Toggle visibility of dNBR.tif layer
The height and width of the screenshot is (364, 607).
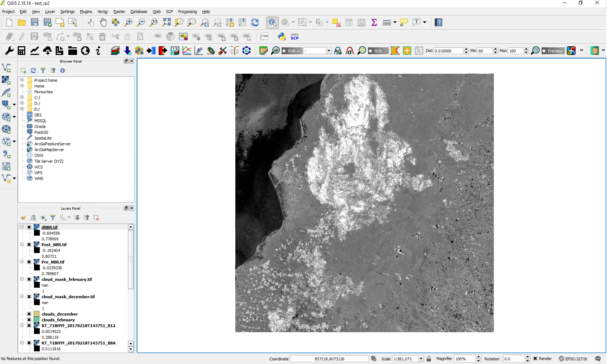coord(29,227)
